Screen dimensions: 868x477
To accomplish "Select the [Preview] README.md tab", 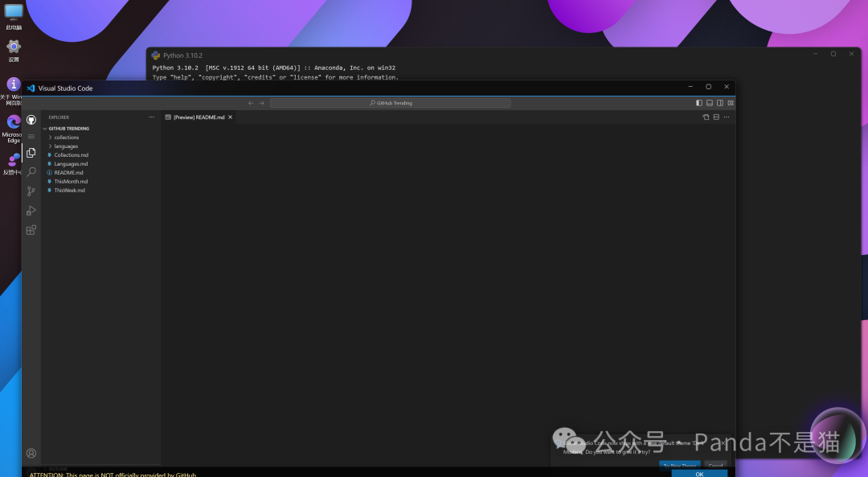I will tap(199, 117).
